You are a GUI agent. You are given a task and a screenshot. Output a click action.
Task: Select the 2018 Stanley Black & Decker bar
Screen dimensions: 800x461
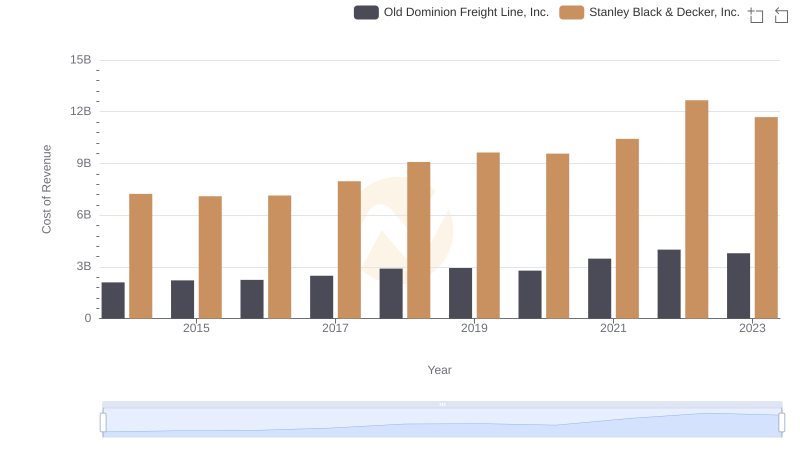(x=419, y=240)
